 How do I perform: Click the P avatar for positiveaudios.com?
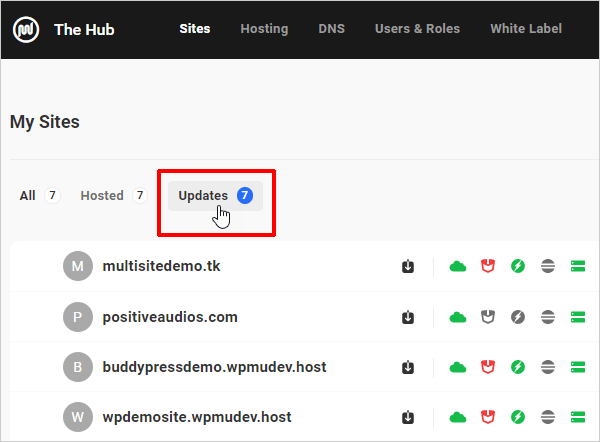tap(78, 317)
